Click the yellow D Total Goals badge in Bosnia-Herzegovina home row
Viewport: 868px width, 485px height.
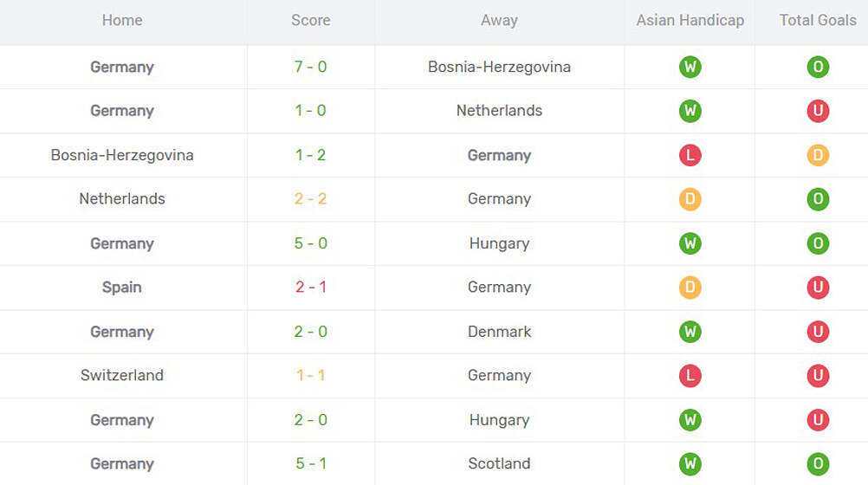(818, 155)
